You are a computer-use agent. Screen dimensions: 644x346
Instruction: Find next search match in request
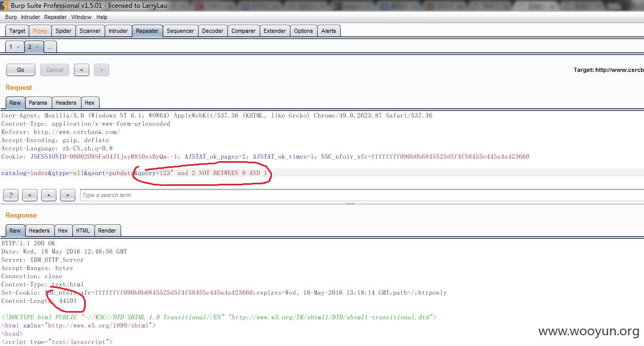point(68,195)
